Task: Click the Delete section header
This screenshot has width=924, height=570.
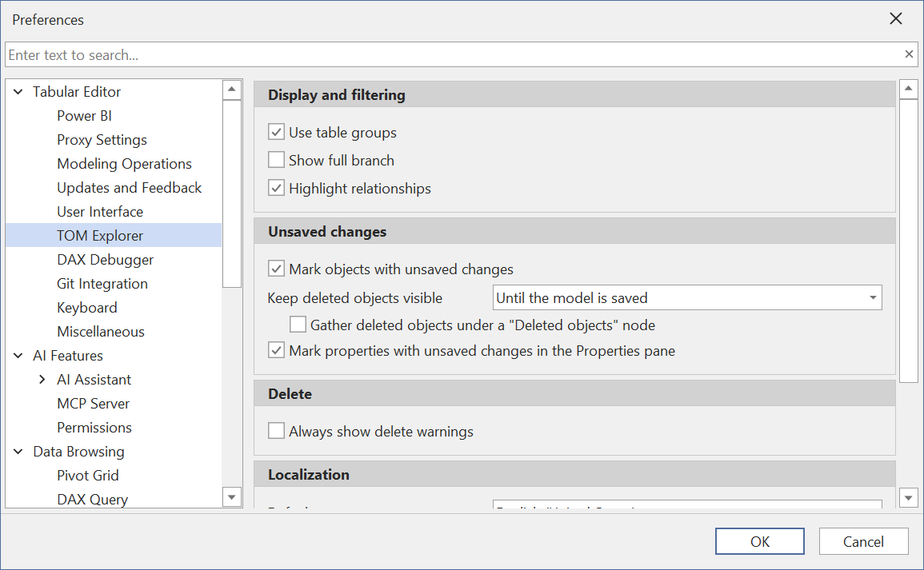Action: pos(574,394)
